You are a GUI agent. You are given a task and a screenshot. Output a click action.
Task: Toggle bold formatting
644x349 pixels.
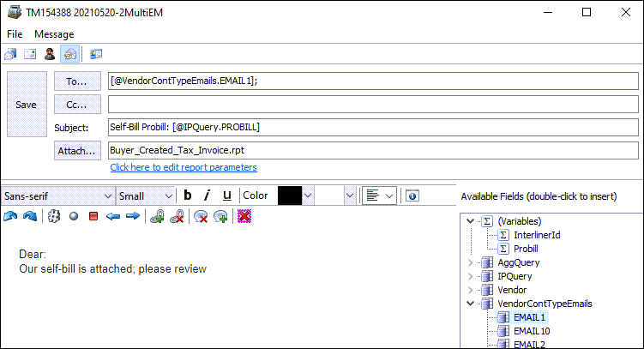(188, 196)
